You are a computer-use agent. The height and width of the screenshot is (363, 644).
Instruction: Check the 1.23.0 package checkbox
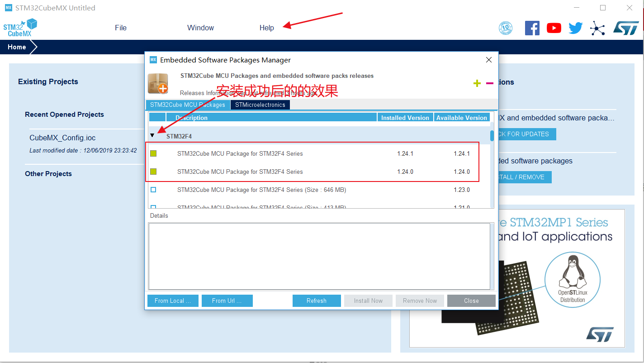(x=153, y=190)
